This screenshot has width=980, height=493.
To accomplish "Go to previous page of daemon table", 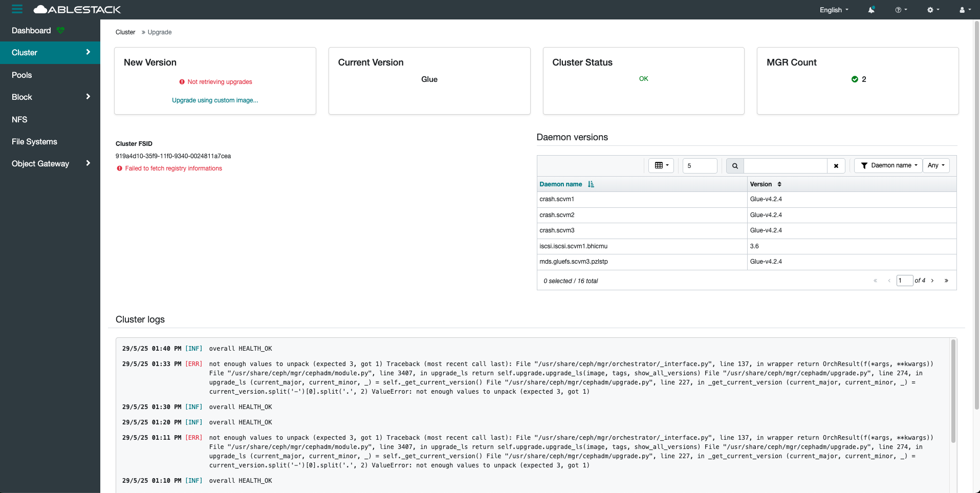I will [889, 281].
